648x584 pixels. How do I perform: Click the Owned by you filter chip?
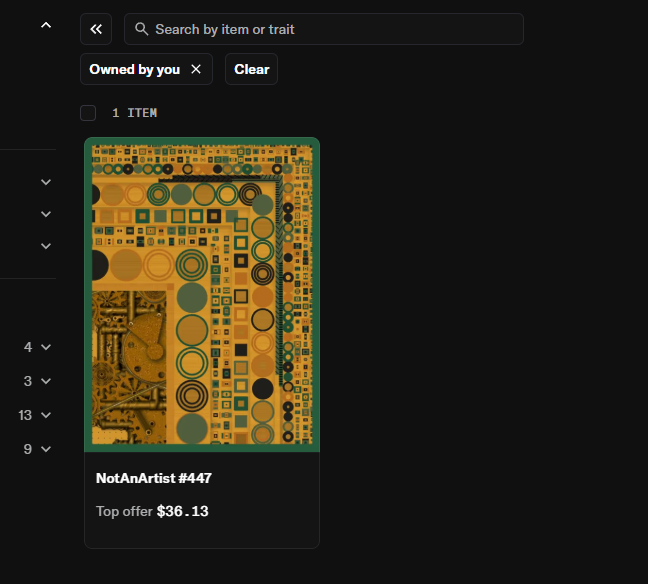tap(146, 69)
